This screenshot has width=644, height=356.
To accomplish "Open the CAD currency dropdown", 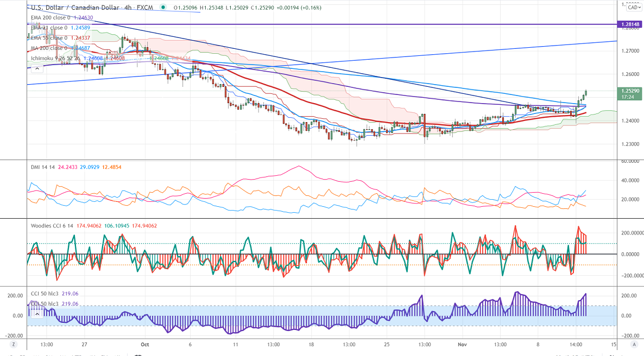I will pyautogui.click(x=634, y=8).
